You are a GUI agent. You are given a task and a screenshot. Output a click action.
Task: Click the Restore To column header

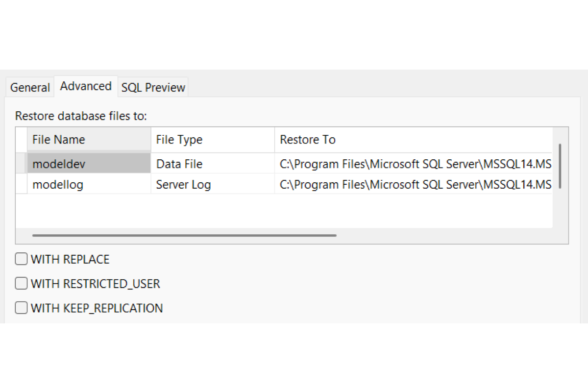pyautogui.click(x=414, y=140)
